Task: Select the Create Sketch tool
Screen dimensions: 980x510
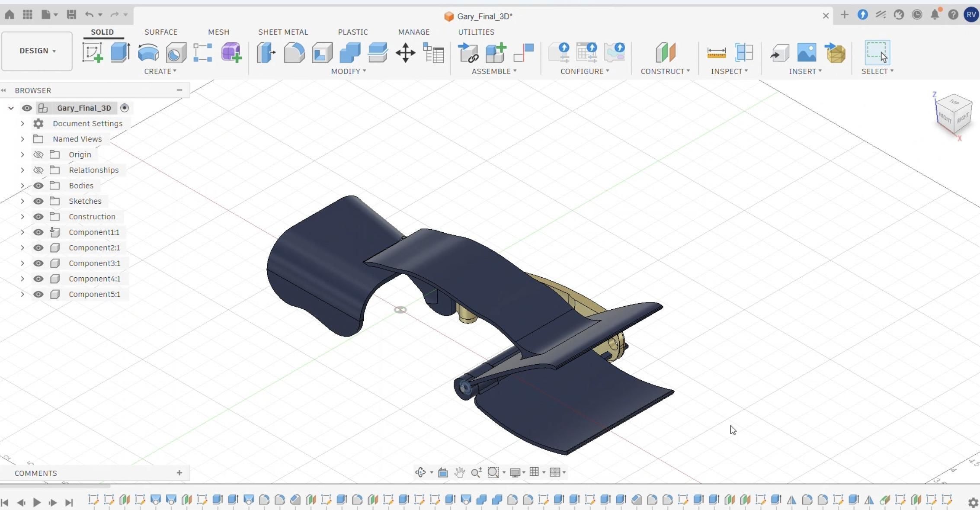Action: pos(92,53)
